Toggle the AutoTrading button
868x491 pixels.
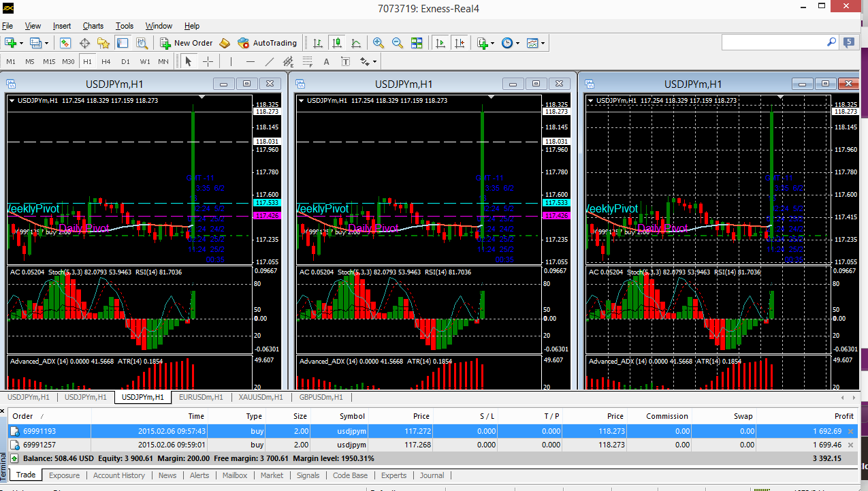[x=267, y=43]
